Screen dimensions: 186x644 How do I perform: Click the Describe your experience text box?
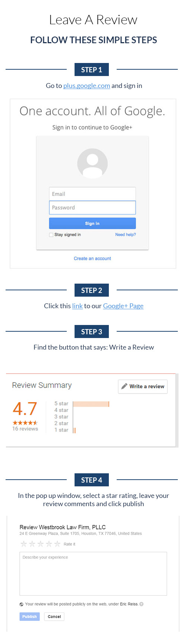pyautogui.click(x=93, y=574)
